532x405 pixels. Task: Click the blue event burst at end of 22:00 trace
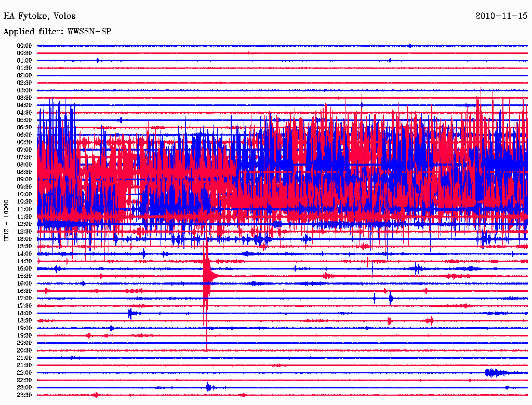(x=497, y=373)
